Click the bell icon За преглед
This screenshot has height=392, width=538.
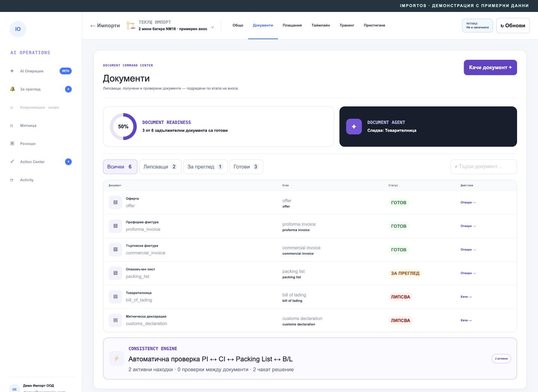click(x=12, y=89)
